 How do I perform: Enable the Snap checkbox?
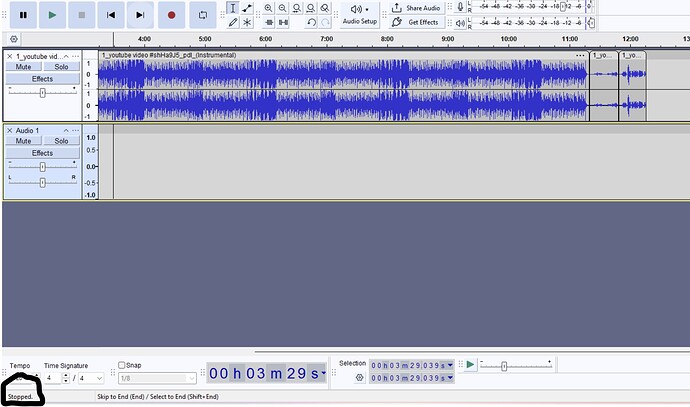(122, 365)
